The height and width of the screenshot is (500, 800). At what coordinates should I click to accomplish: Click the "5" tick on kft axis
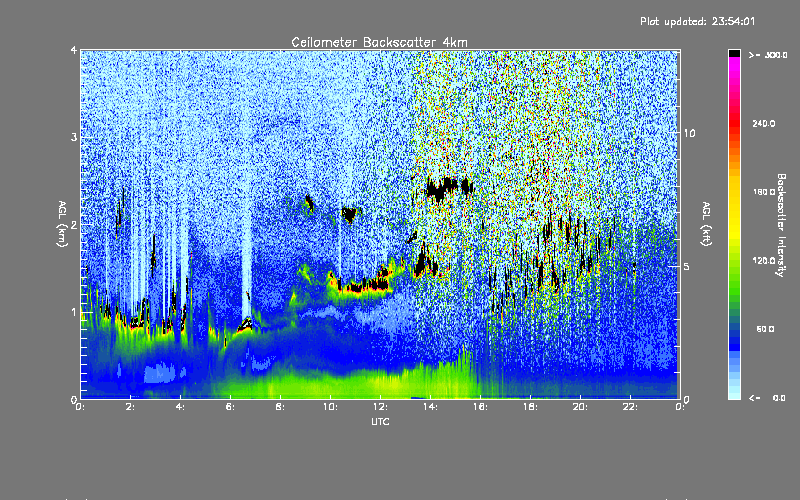tap(687, 266)
